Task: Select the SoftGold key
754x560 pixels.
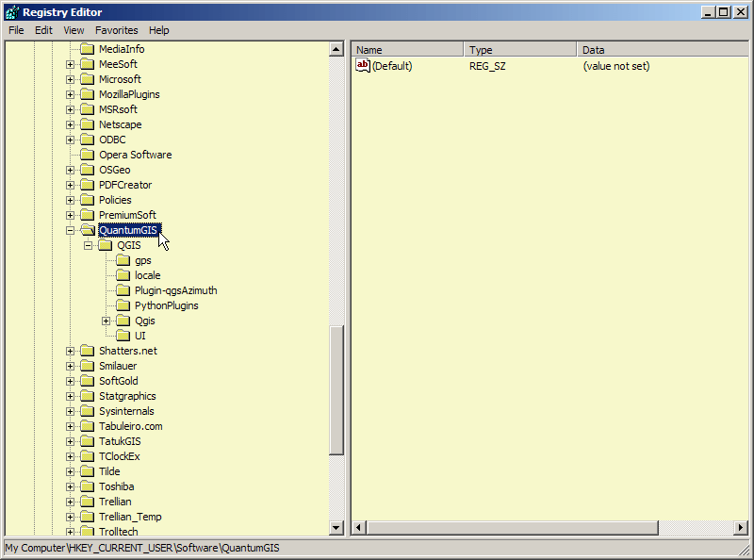Action: [x=119, y=381]
